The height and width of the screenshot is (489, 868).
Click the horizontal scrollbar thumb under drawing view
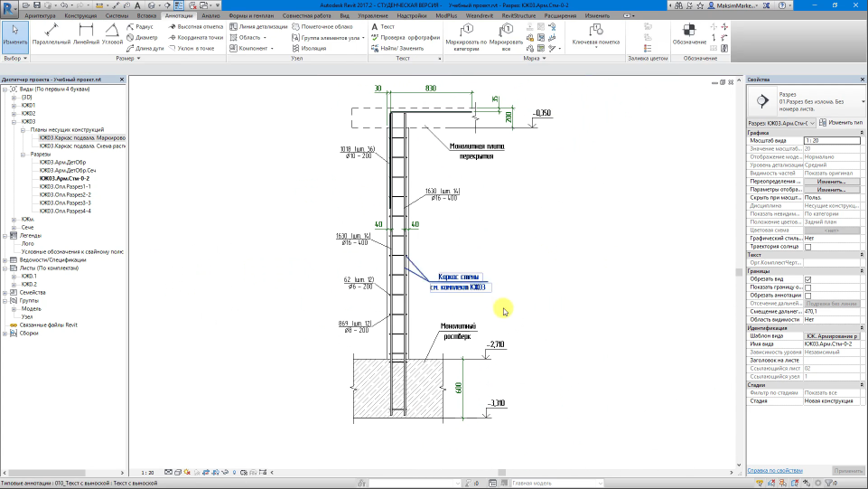(501, 473)
